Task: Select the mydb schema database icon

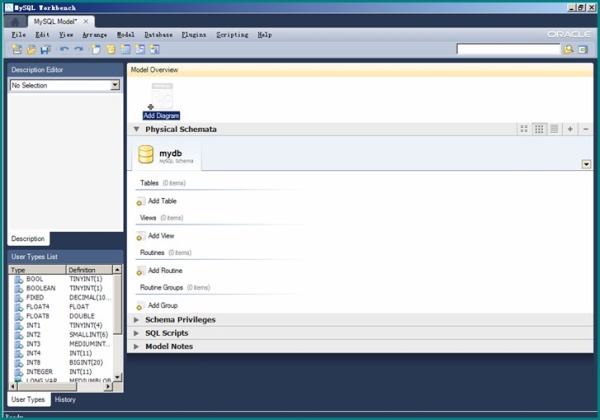Action: pyautogui.click(x=146, y=154)
